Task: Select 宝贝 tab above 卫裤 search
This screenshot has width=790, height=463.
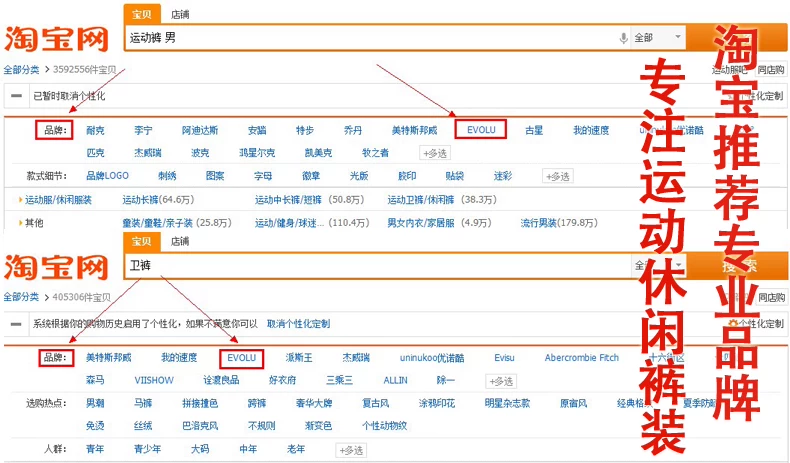Action: pos(142,241)
